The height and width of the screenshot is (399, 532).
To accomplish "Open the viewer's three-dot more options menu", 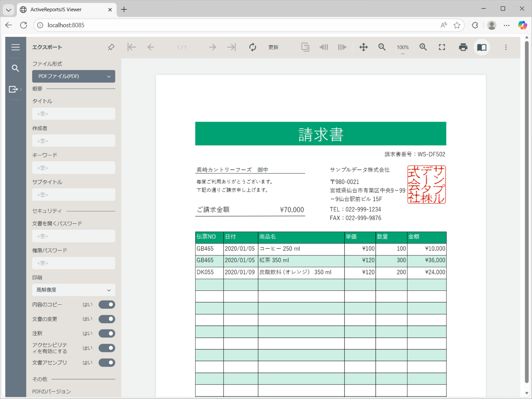I will point(506,47).
